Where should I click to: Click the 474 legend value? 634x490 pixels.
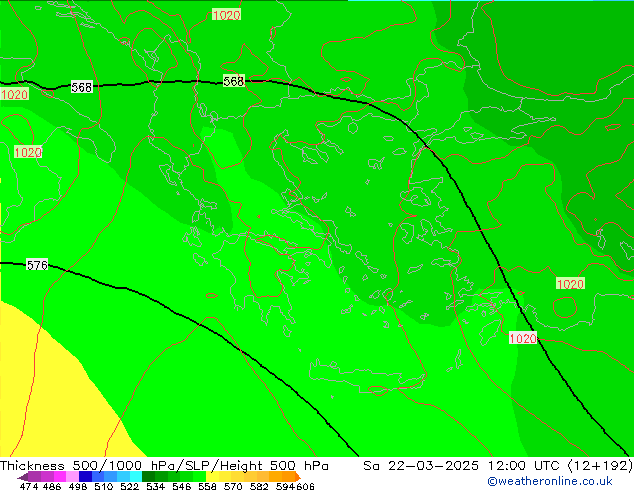(29, 486)
